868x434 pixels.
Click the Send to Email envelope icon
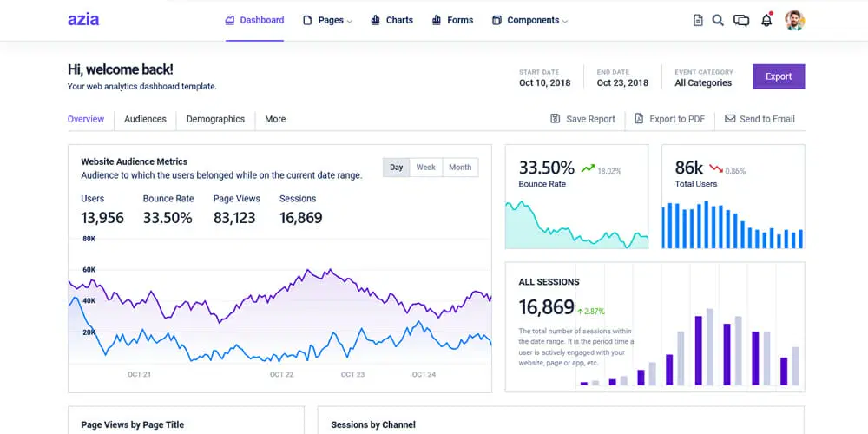730,118
